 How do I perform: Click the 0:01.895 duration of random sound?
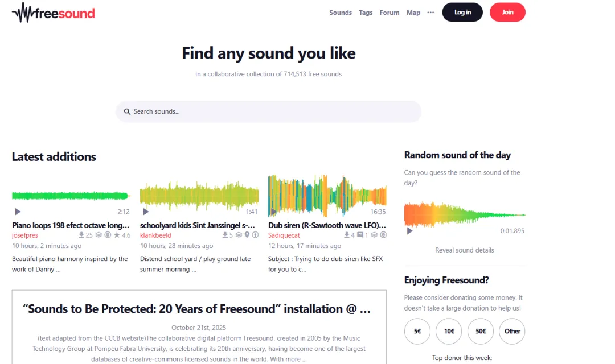pos(512,231)
